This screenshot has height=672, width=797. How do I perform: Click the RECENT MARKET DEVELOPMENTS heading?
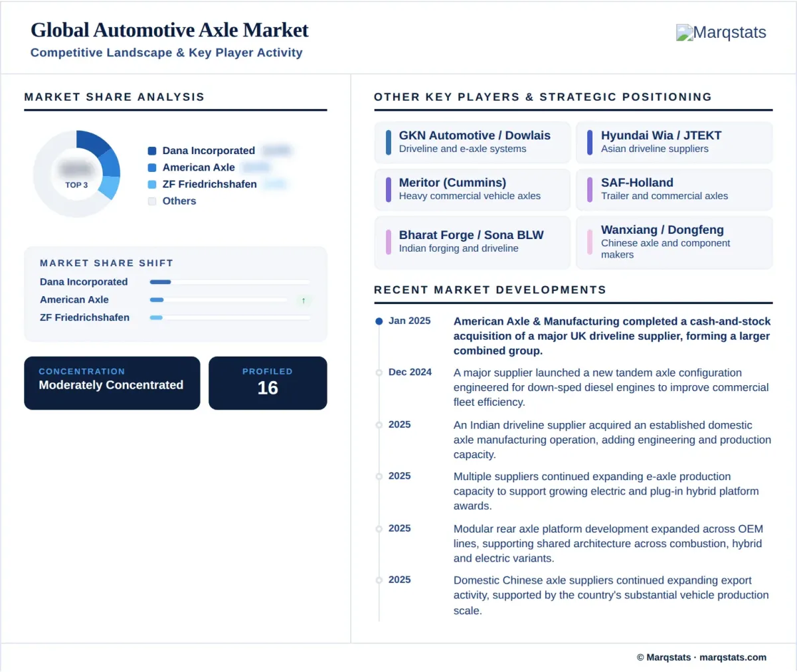[x=490, y=290]
